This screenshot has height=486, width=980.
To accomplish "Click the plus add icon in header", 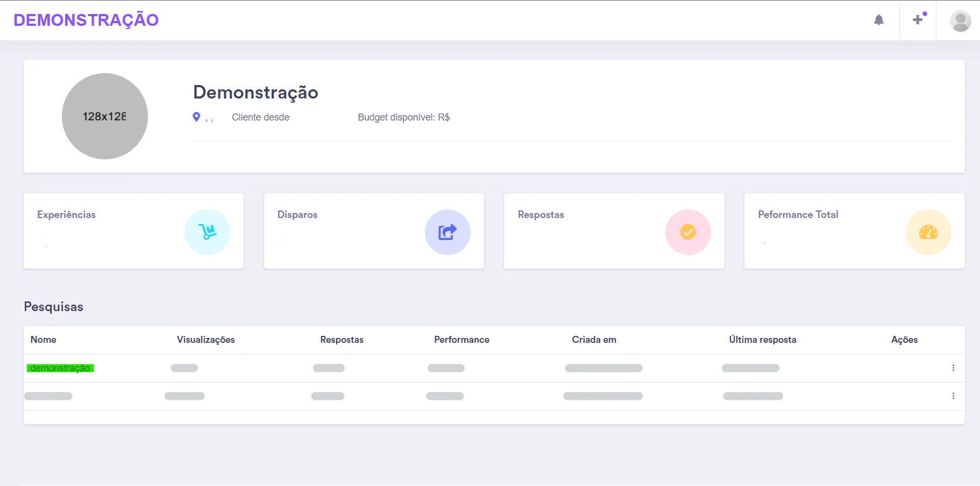I will point(918,20).
